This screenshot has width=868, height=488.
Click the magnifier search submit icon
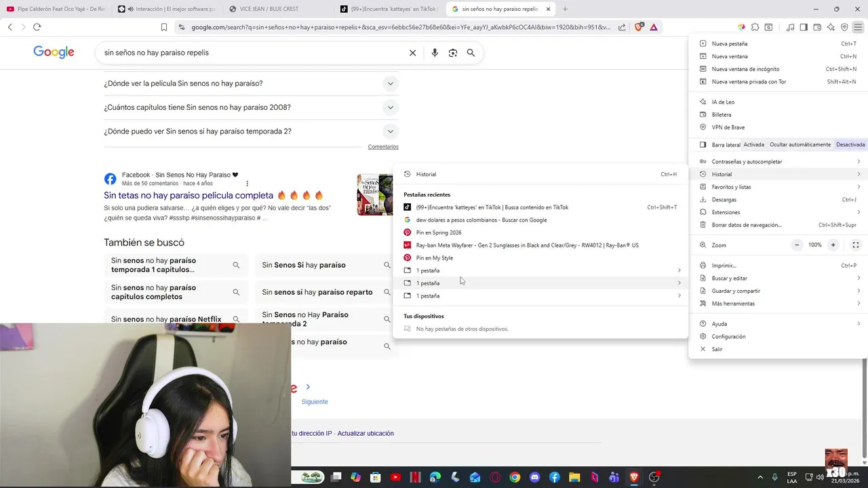click(471, 53)
